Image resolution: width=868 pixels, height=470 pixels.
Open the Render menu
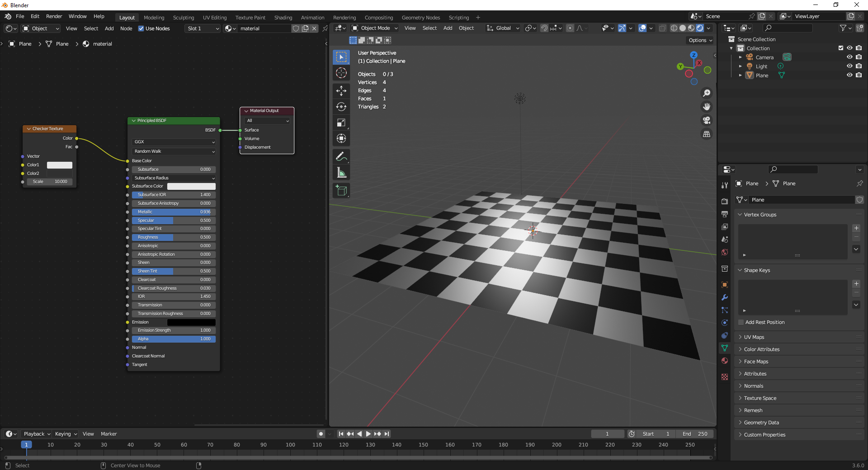click(54, 16)
